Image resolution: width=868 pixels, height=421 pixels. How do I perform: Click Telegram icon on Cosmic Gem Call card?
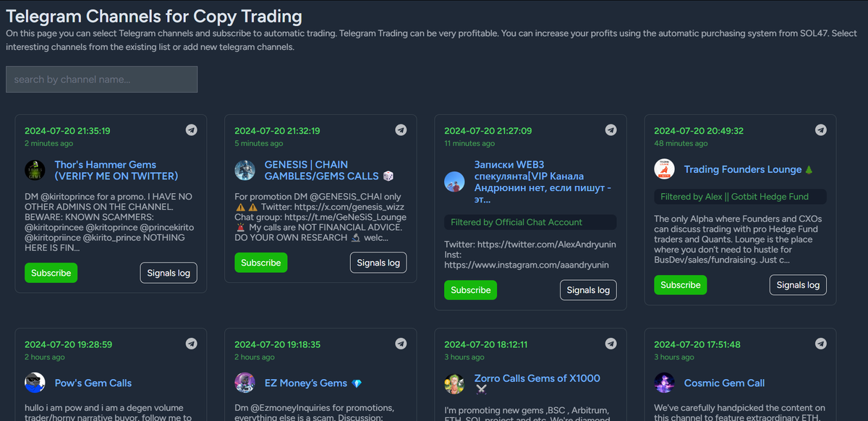click(820, 344)
